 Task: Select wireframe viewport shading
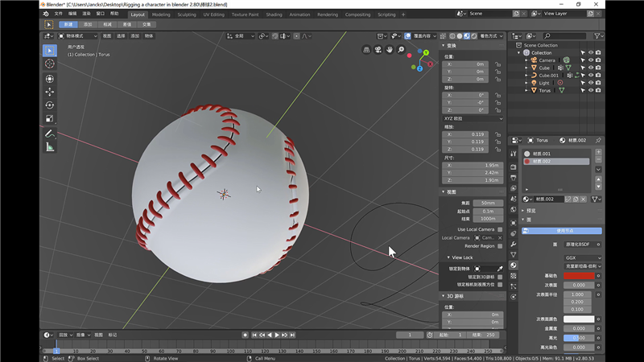pos(452,36)
